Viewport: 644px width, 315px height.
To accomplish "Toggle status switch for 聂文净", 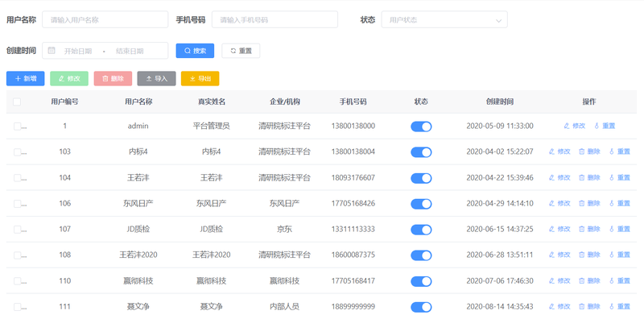I will click(x=421, y=307).
